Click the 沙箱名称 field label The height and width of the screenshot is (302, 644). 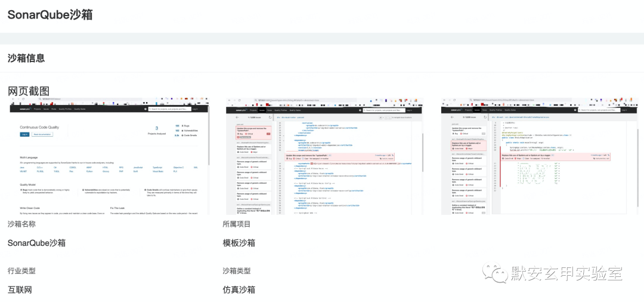pos(21,224)
